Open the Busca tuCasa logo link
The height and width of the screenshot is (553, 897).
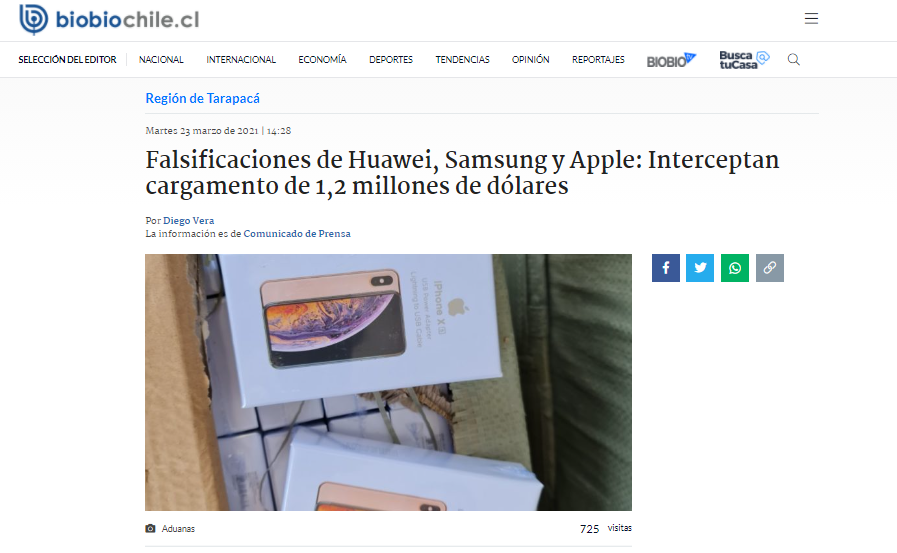coord(744,59)
